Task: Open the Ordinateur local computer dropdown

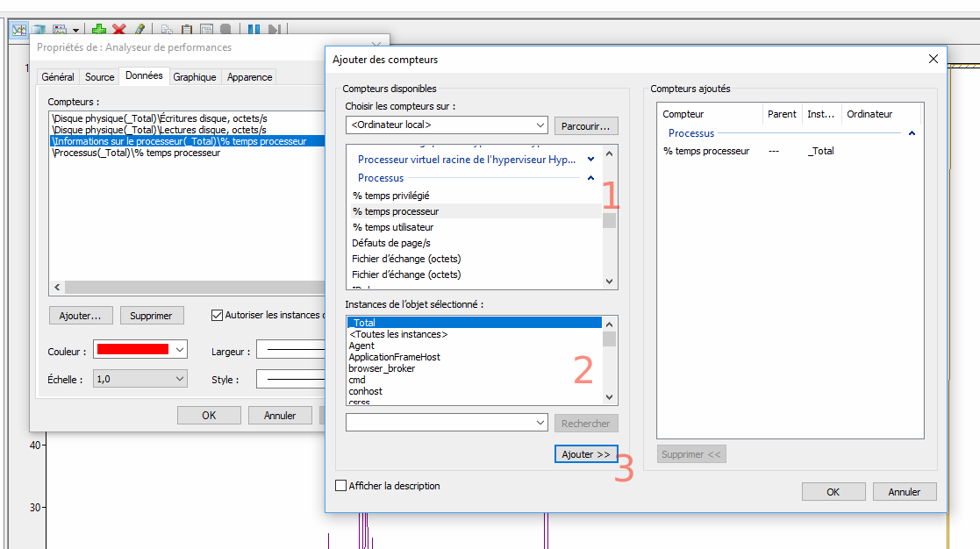Action: pos(539,125)
